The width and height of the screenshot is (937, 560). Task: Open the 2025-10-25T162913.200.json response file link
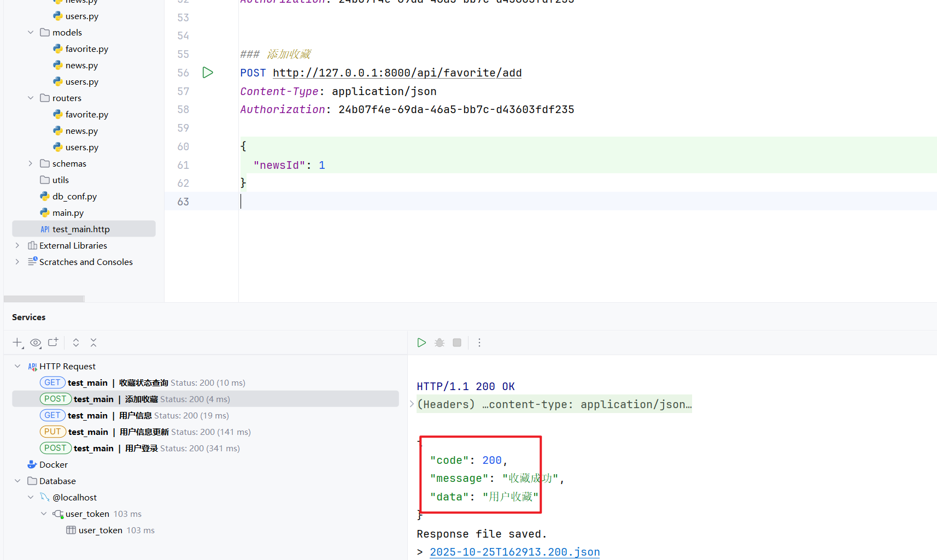tap(514, 552)
